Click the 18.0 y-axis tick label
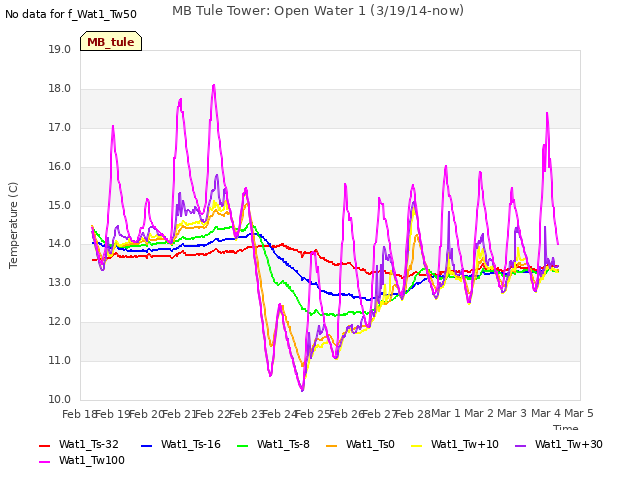The height and width of the screenshot is (480, 640). coord(60,89)
